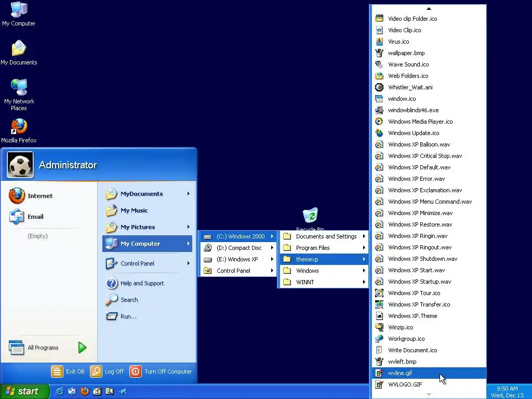Open My Network Places desktop icon

[x=19, y=95]
